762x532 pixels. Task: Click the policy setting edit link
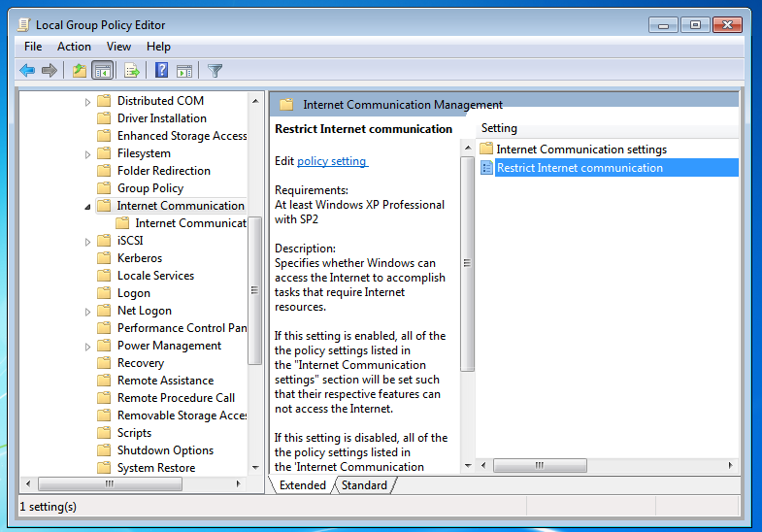332,161
